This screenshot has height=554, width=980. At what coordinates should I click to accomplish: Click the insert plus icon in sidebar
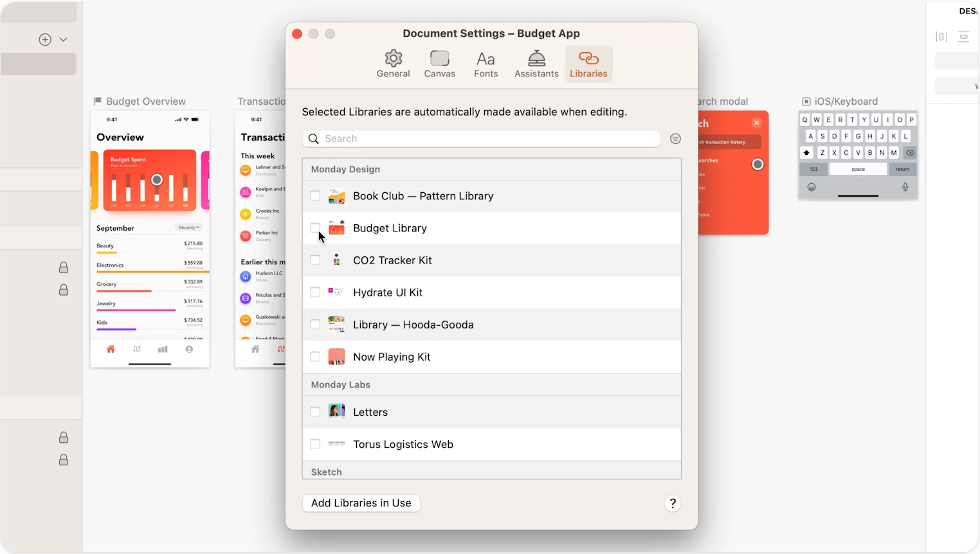point(45,40)
